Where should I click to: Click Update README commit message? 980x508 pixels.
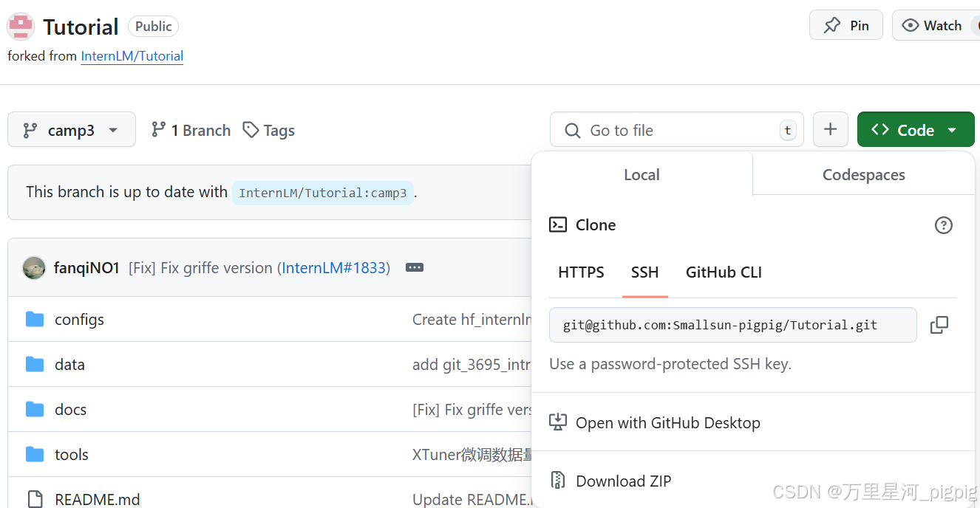click(x=472, y=499)
